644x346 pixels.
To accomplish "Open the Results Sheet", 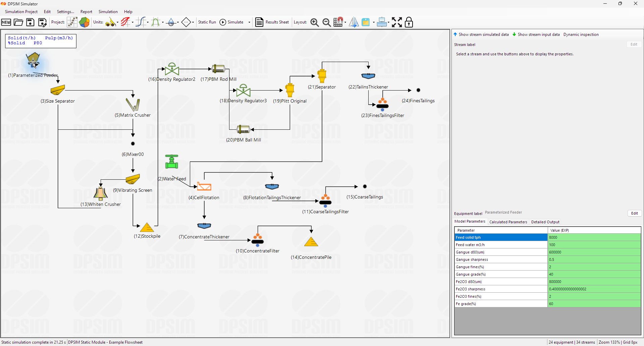I will tap(272, 22).
